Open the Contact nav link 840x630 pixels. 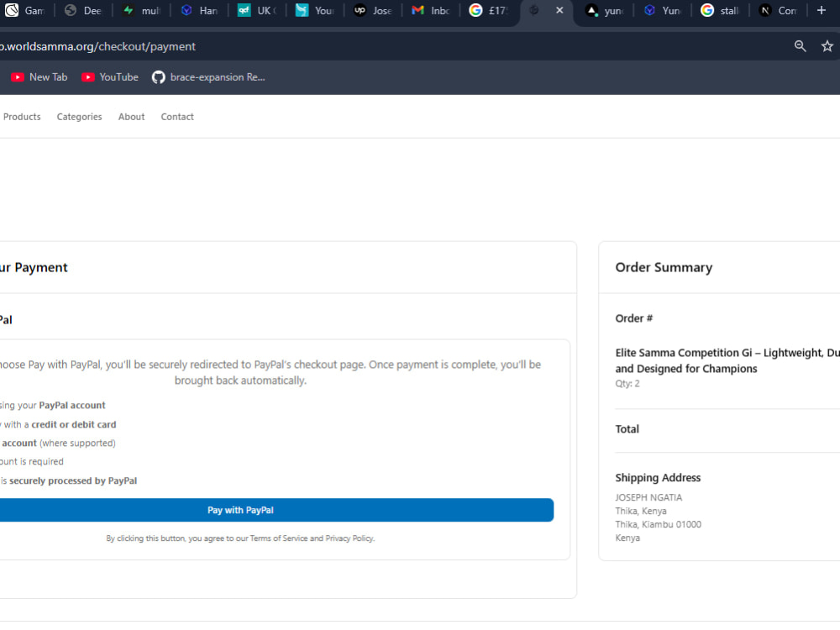click(x=177, y=117)
